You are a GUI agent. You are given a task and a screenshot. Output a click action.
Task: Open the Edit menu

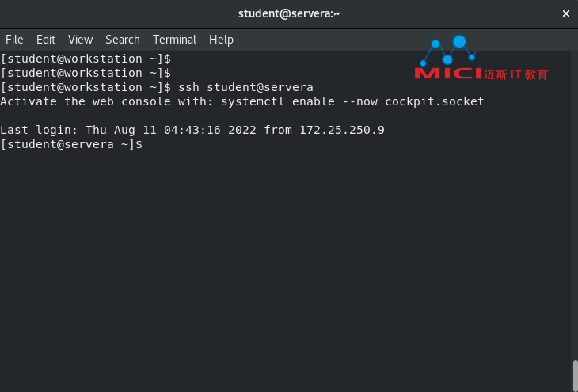click(x=46, y=40)
